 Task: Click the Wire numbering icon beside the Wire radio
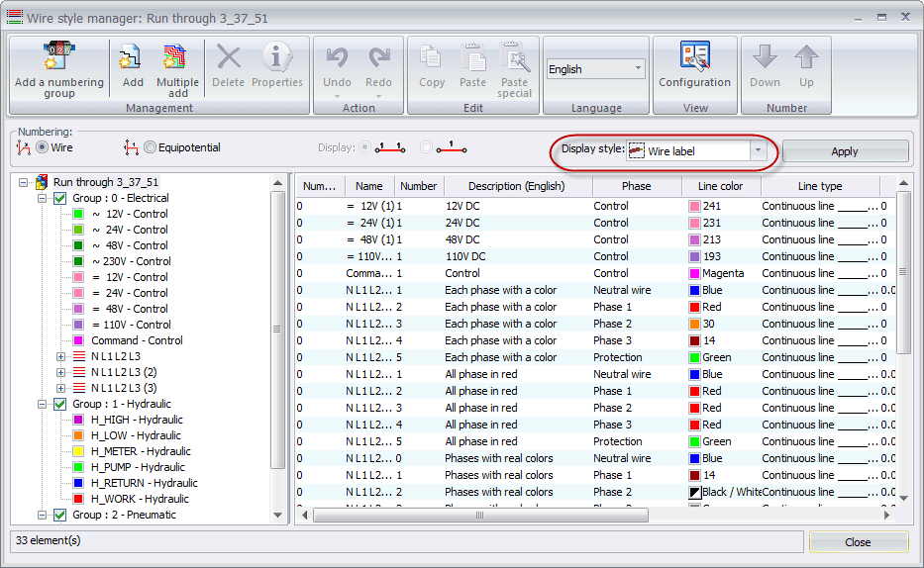point(24,147)
